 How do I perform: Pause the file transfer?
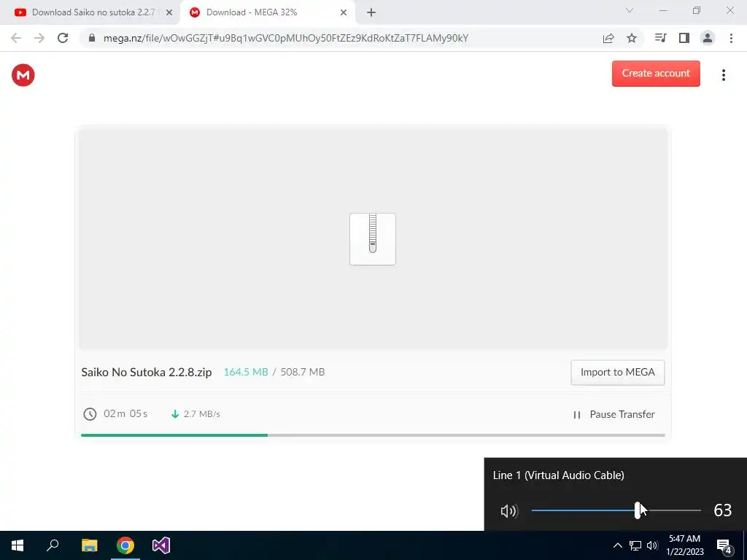614,414
